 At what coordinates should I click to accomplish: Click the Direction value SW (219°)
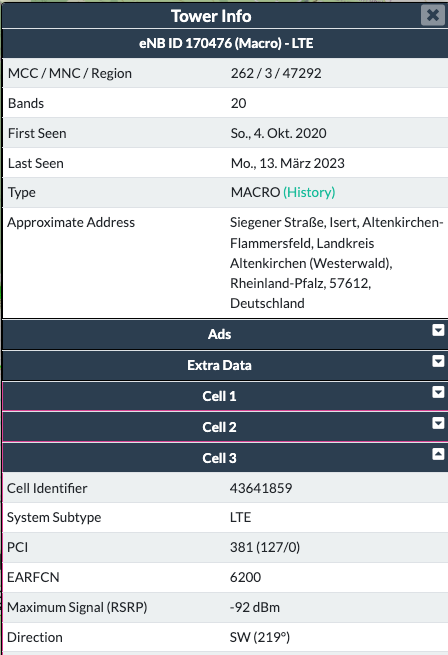click(260, 637)
